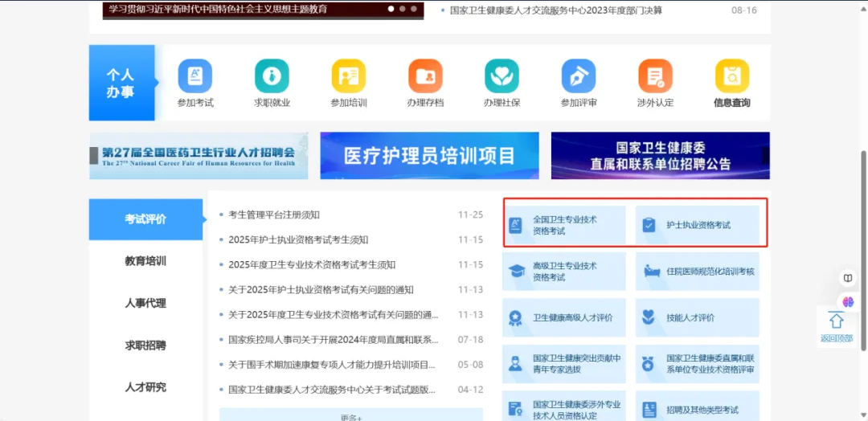868x421 pixels.
Task: Open the 求职招聘 tab
Action: 145,345
